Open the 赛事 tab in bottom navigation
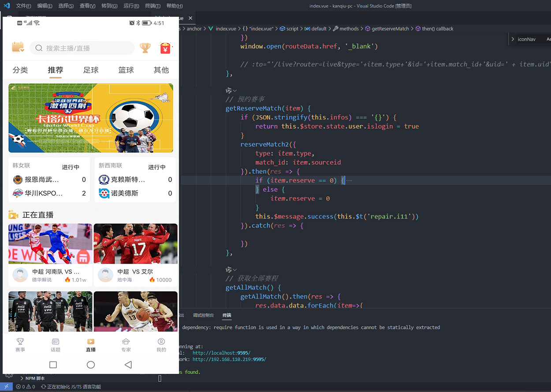The height and width of the screenshot is (392, 551). (x=20, y=345)
